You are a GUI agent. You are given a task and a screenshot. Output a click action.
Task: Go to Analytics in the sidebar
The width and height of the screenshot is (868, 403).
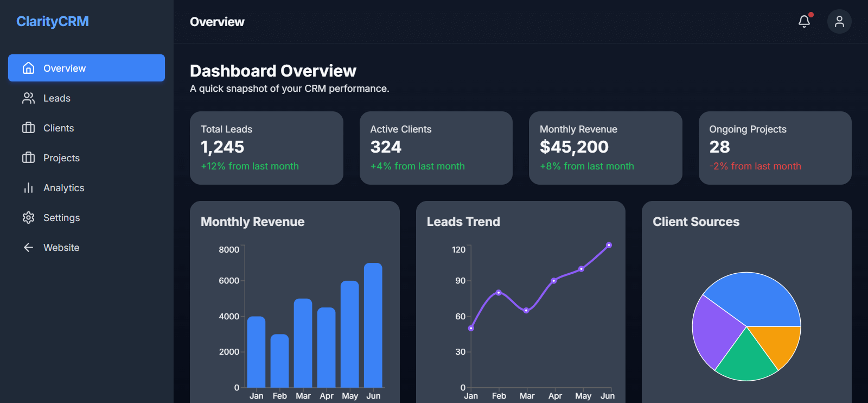coord(63,188)
